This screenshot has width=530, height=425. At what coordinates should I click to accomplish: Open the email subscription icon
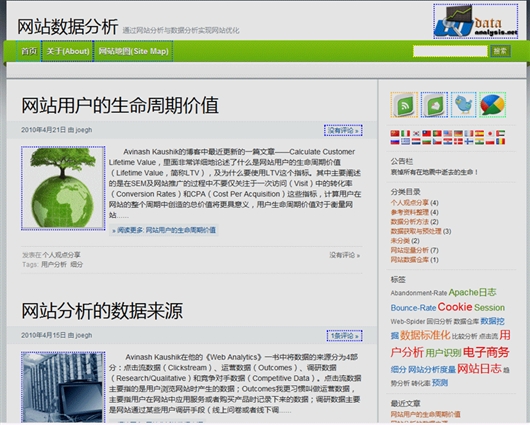(x=434, y=105)
